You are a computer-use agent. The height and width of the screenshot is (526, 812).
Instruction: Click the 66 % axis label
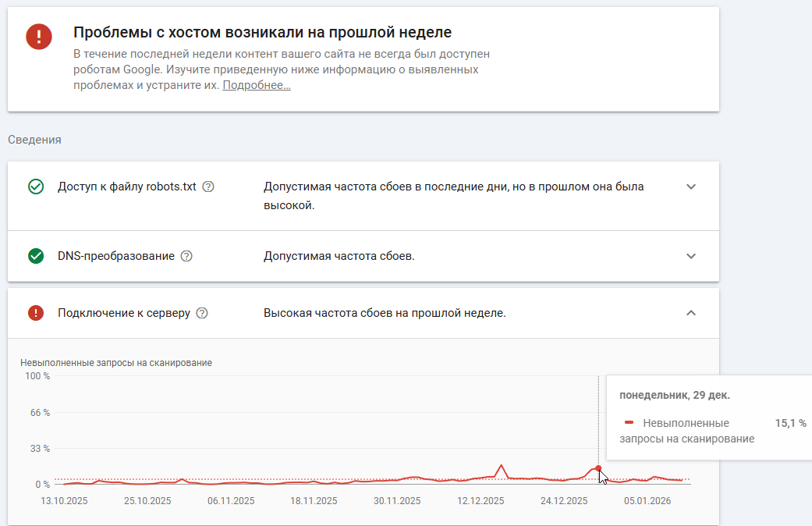click(40, 413)
